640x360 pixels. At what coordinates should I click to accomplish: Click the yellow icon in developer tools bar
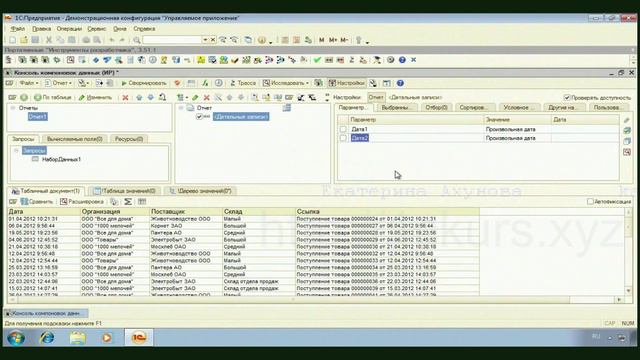(x=201, y=60)
